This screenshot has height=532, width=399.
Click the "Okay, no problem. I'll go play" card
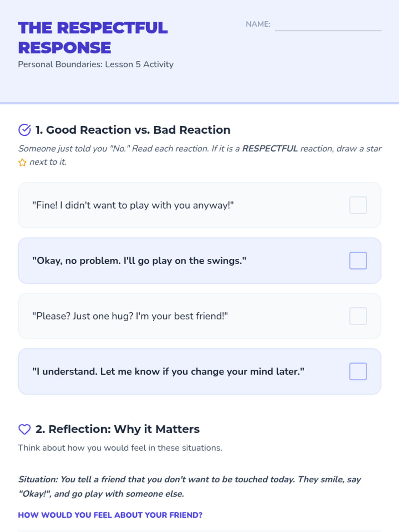click(x=199, y=261)
